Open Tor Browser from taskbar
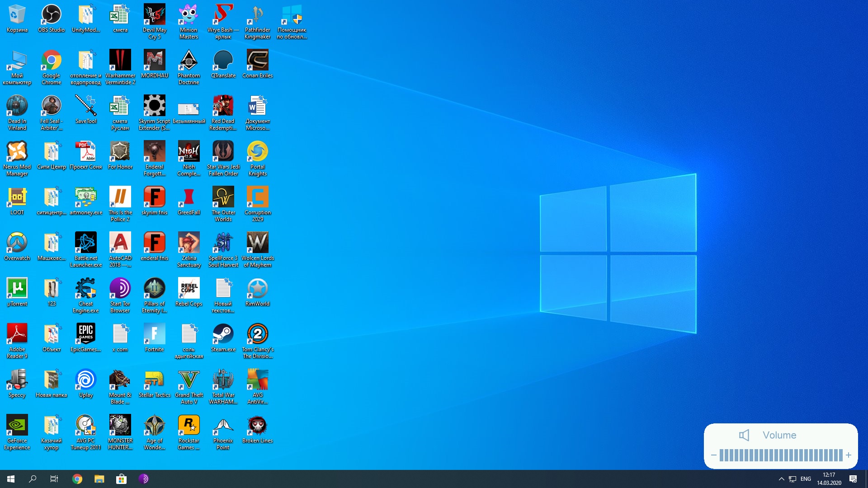This screenshot has height=488, width=868. click(143, 479)
